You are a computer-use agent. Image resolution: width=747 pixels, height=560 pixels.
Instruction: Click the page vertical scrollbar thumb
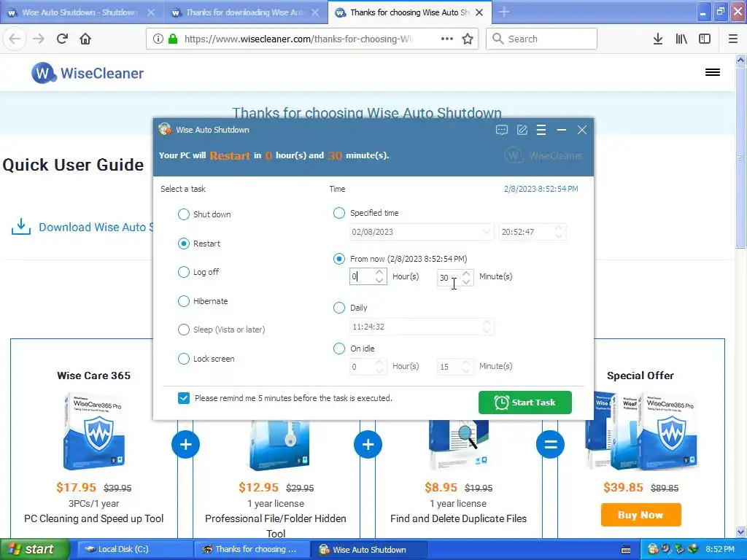(740, 157)
